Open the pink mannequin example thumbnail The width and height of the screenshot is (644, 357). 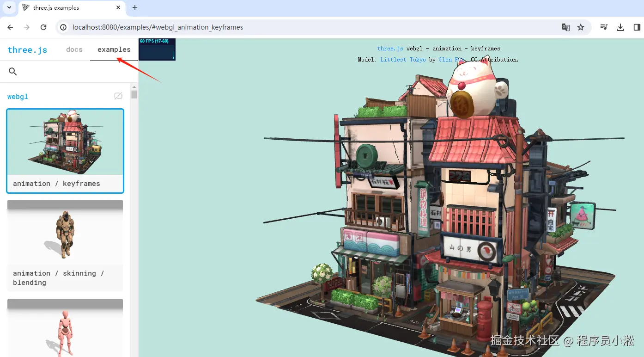pyautogui.click(x=65, y=328)
